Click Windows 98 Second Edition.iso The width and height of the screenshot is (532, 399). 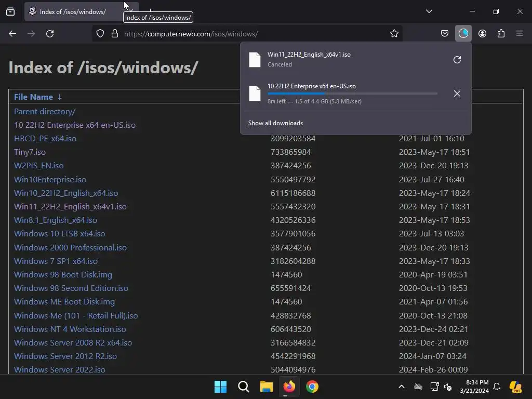click(71, 288)
